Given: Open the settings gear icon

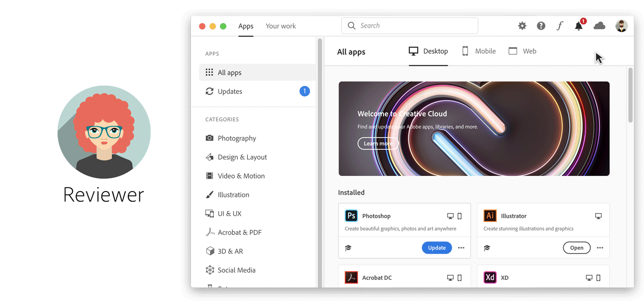Looking at the screenshot, I should click(x=522, y=26).
